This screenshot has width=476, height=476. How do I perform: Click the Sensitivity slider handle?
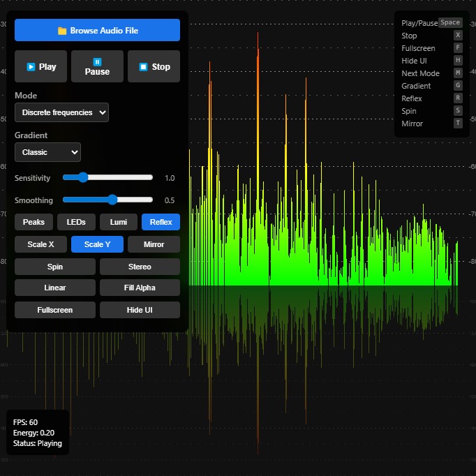coord(83,177)
